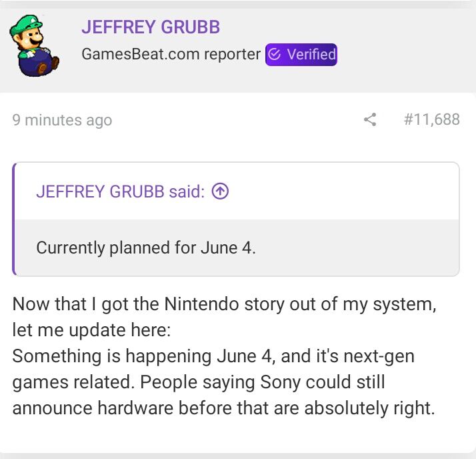Click the quoted text Currently planned for June 4.
Viewport: 476px width, 459px height.
(146, 248)
